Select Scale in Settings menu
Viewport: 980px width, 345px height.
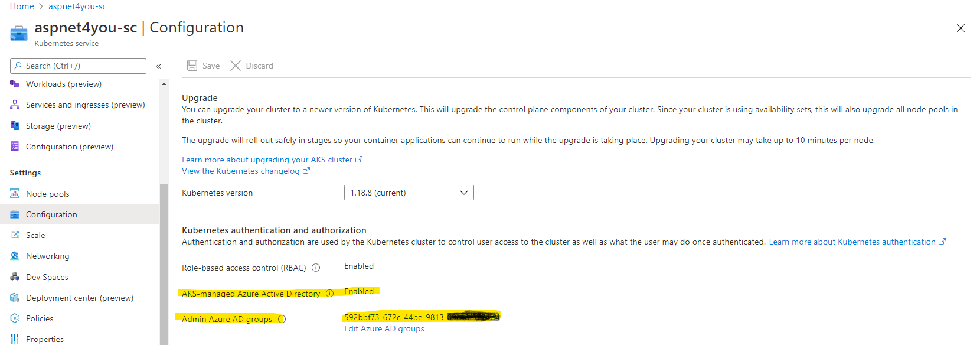(35, 235)
